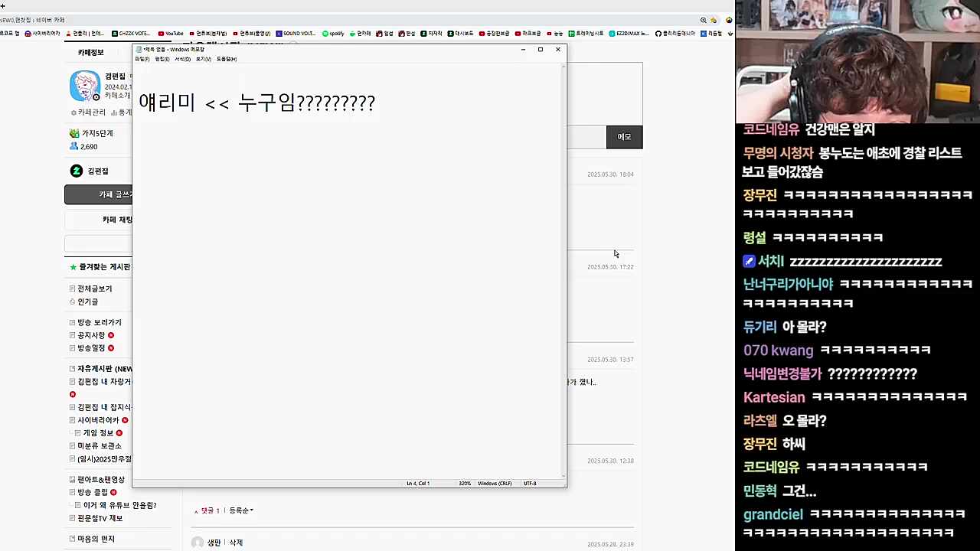
Task: Click the Chzzk logo beside 김편집
Action: (76, 171)
